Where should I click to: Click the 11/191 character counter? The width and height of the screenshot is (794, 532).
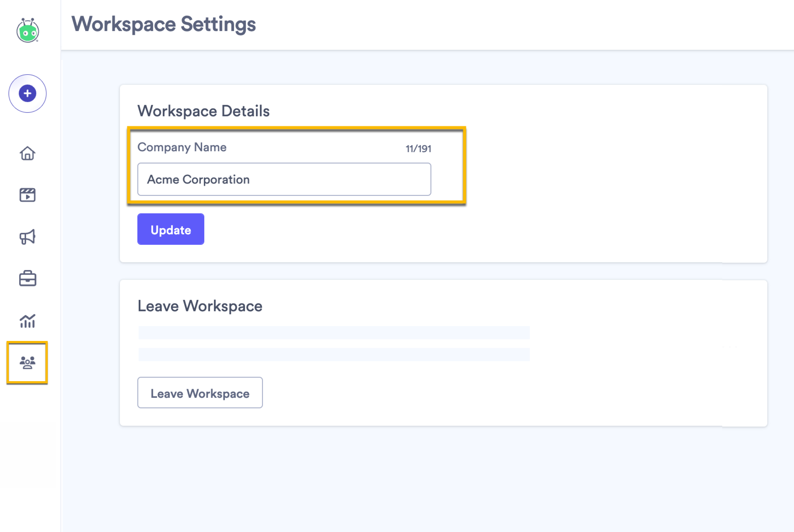418,148
